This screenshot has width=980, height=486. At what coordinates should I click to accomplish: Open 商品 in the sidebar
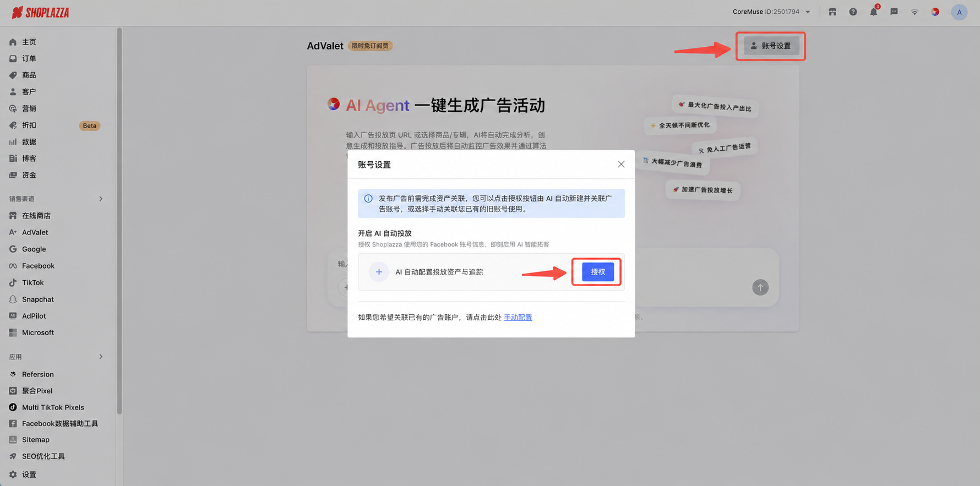tap(29, 75)
